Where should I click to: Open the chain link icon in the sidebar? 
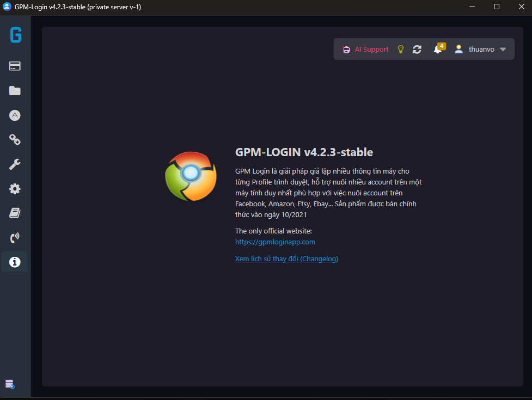(15, 140)
